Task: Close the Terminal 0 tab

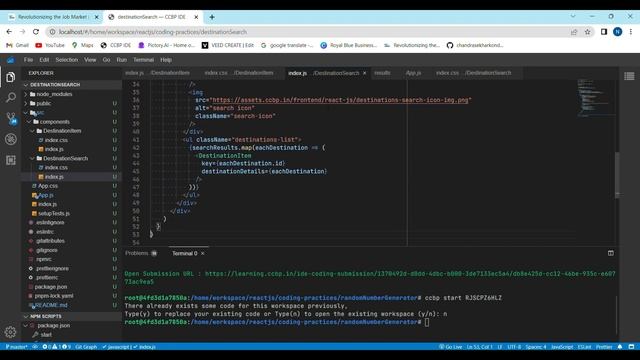Action: pos(202,253)
